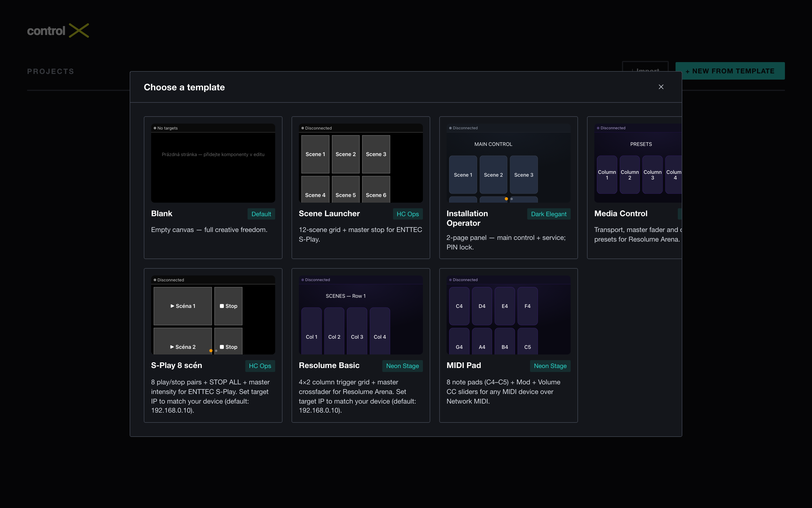This screenshot has height=508, width=812.
Task: Click the Choose a template heading
Action: coord(184,87)
